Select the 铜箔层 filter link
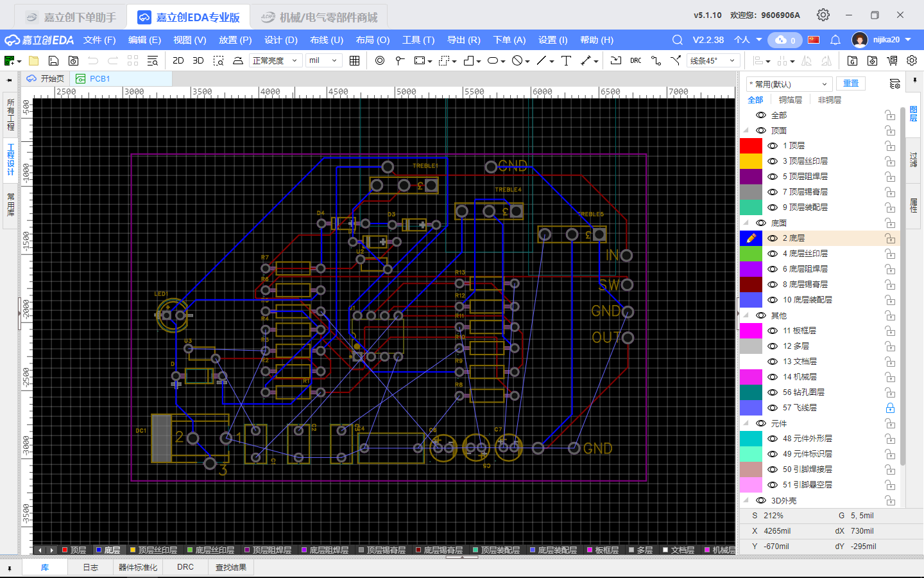This screenshot has height=578, width=924. (x=790, y=100)
